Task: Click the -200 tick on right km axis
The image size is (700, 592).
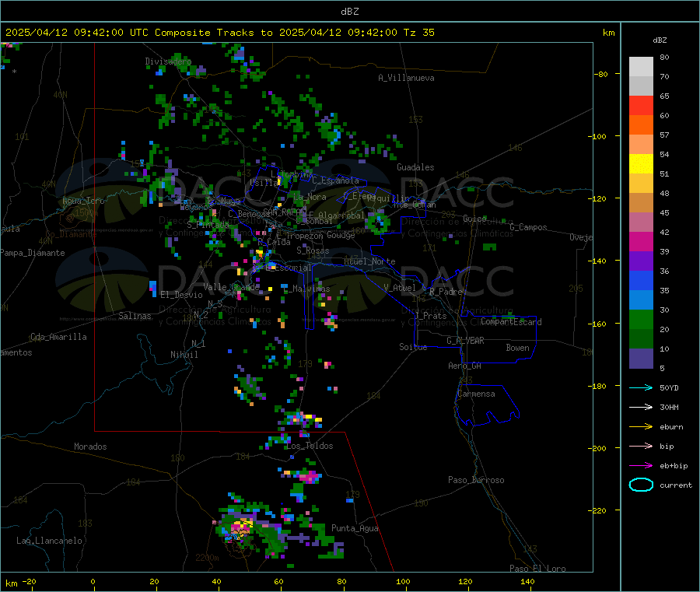Action: [597, 448]
